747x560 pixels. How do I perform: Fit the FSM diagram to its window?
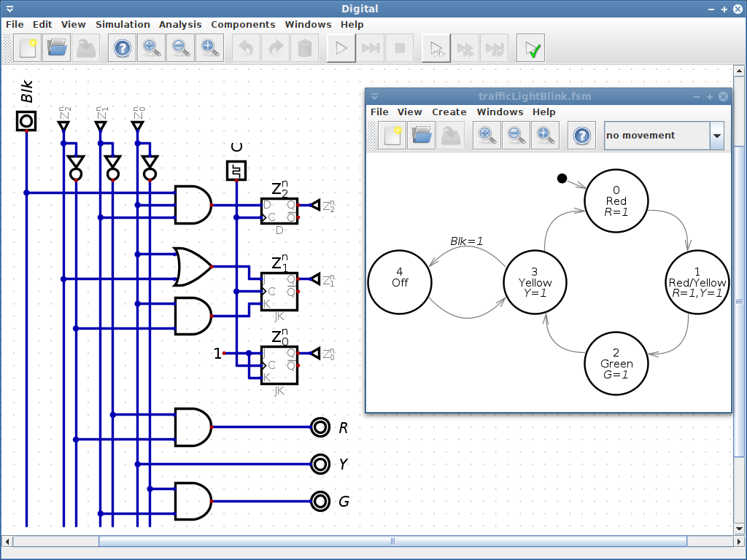click(545, 136)
